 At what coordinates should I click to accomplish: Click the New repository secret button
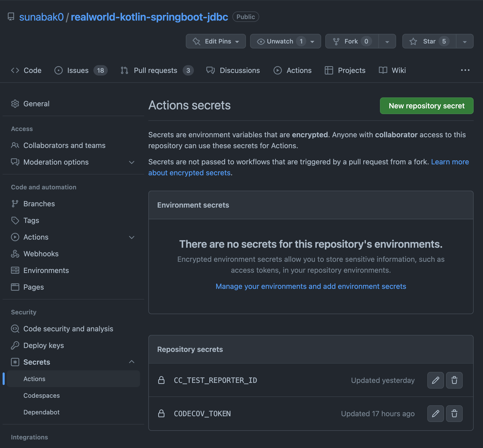click(426, 106)
